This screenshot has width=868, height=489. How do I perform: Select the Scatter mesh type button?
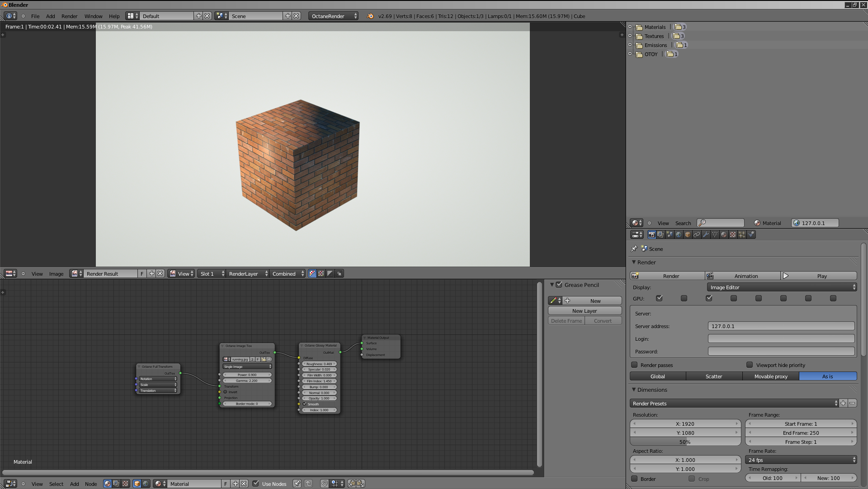pyautogui.click(x=714, y=376)
